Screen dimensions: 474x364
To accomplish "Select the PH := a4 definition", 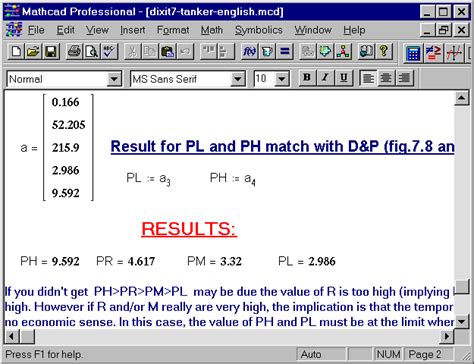I will point(233,179).
